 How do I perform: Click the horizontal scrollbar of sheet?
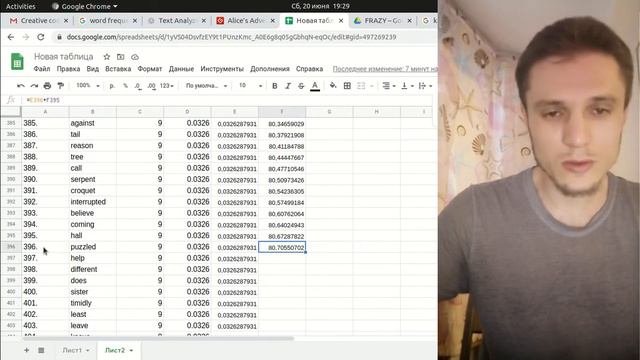click(x=157, y=338)
